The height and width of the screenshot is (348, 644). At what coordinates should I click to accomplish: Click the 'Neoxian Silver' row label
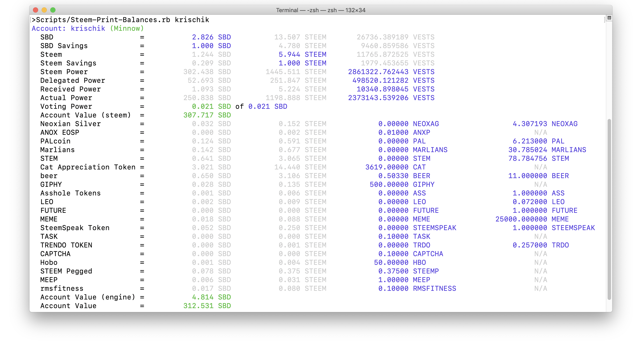click(x=70, y=124)
